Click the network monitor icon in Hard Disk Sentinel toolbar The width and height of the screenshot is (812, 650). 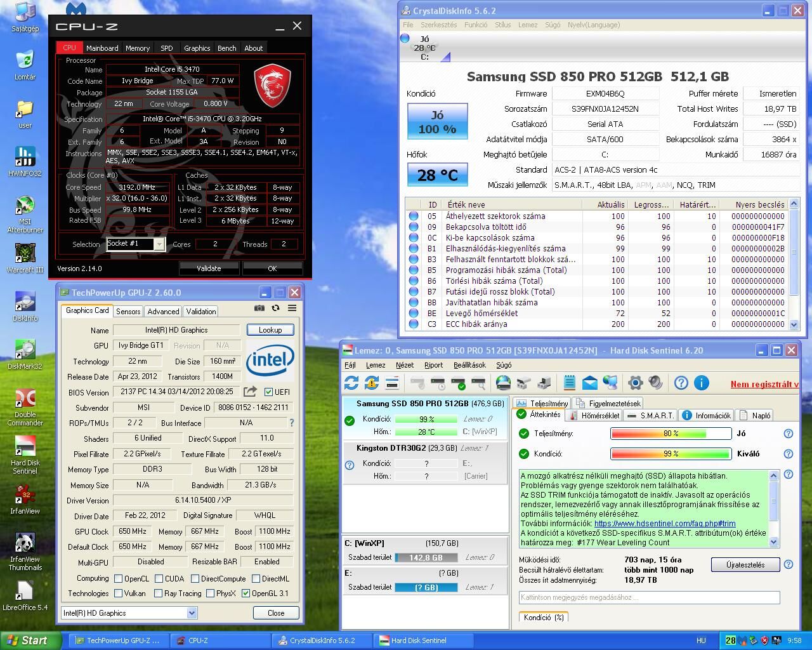click(610, 383)
